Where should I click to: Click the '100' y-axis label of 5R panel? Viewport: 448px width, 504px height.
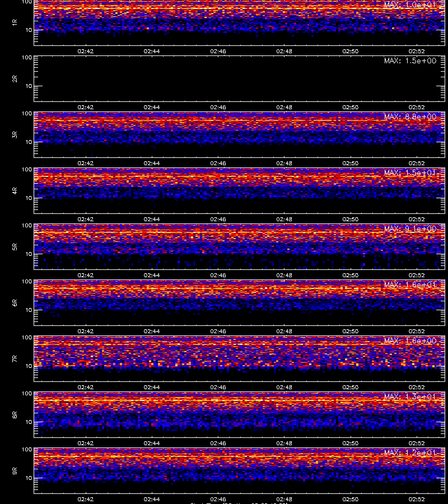point(27,226)
